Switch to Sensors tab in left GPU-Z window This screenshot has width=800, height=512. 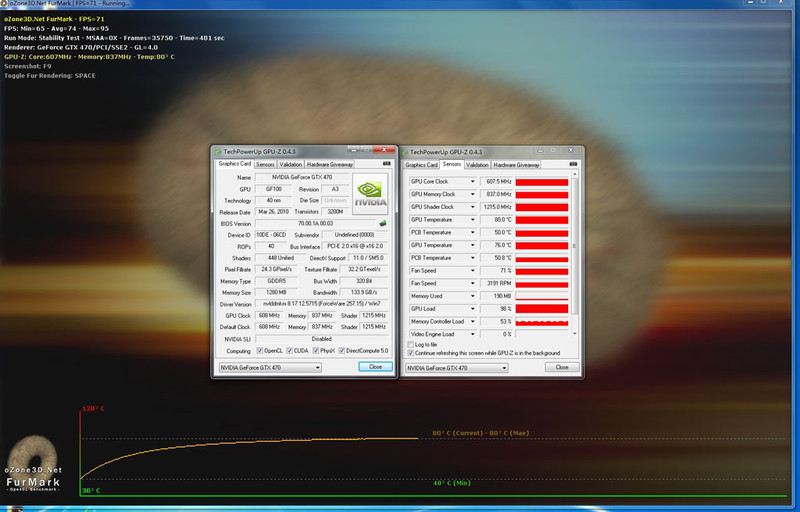click(x=265, y=164)
